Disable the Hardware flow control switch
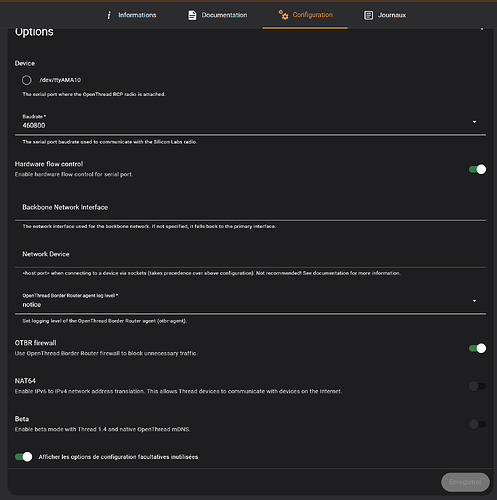497x500 pixels. point(477,169)
